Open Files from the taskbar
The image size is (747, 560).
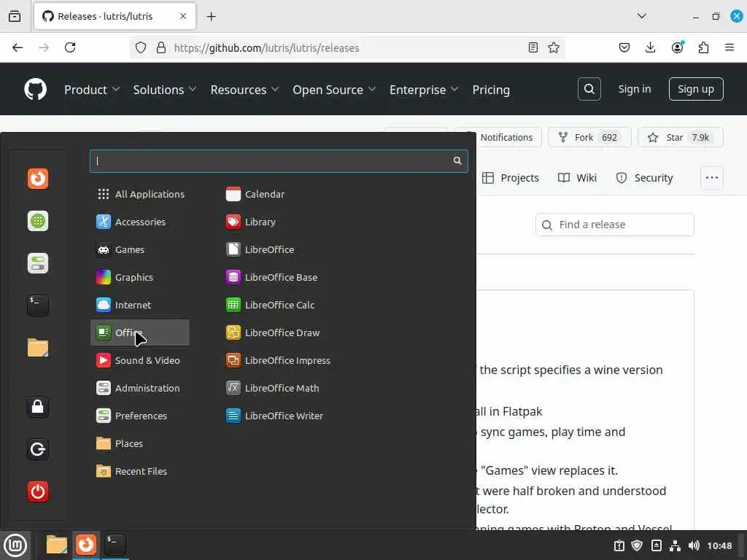tap(56, 545)
